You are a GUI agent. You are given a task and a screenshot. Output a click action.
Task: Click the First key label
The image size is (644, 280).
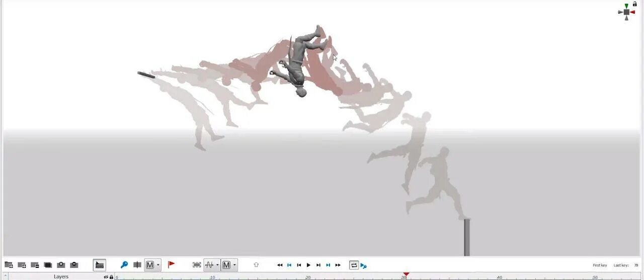[x=600, y=265]
